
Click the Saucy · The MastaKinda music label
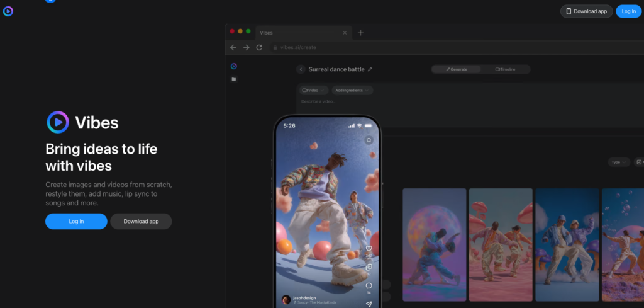coord(314,303)
